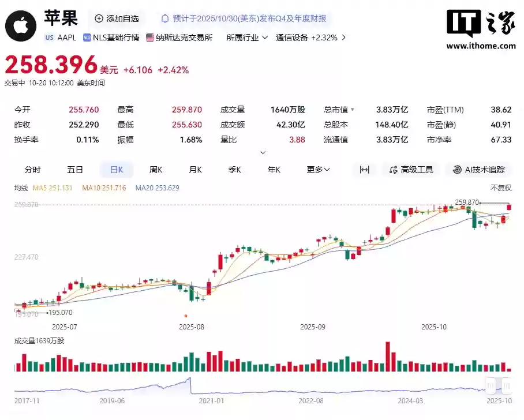
Task: Collapse the quote table via the down chevron
Action: pos(263,152)
